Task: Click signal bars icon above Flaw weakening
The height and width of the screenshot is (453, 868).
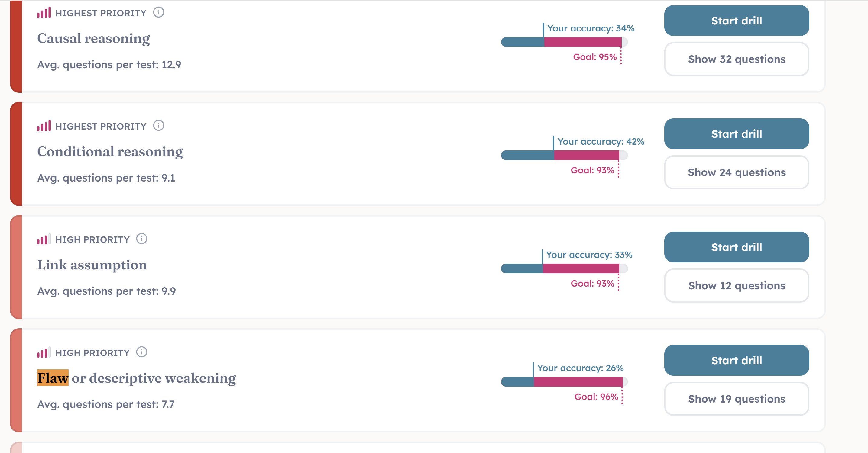Action: coord(44,352)
